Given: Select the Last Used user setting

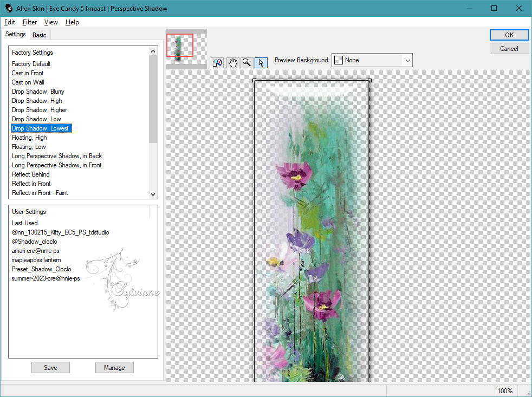Looking at the screenshot, I should click(x=25, y=223).
